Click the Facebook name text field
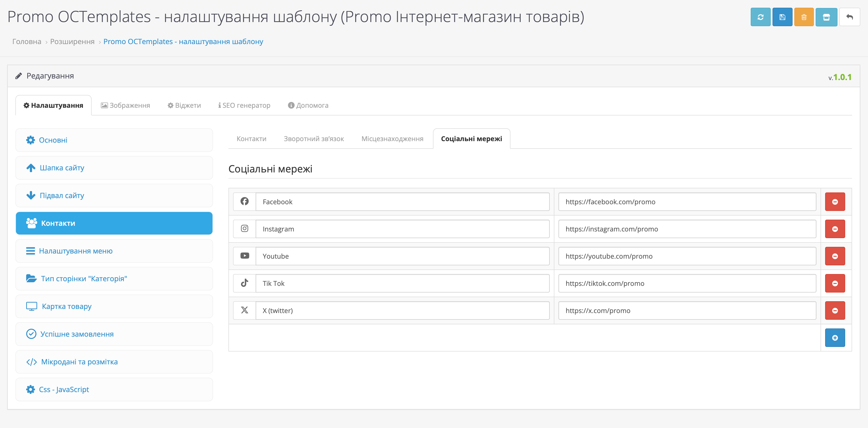Image resolution: width=868 pixels, height=428 pixels. point(402,202)
